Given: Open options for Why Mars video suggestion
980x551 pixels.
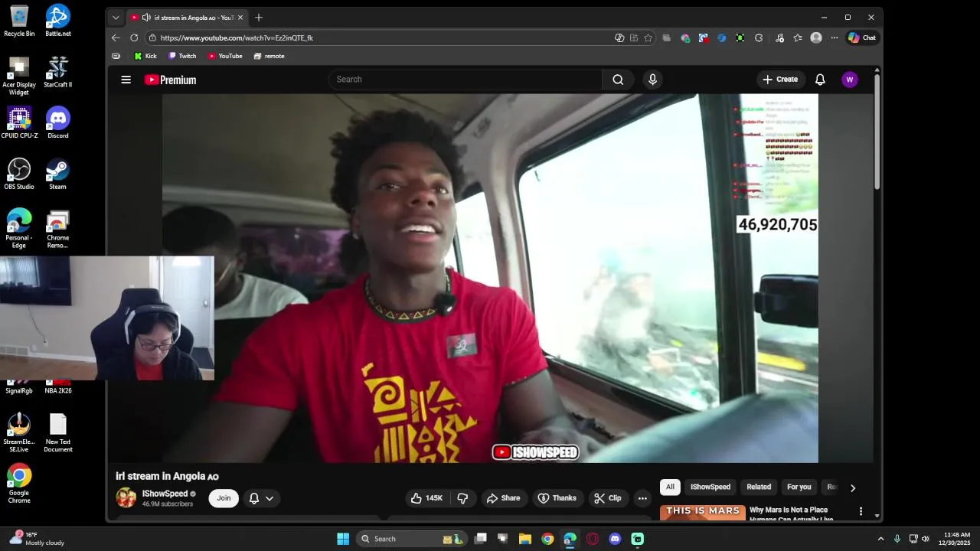Looking at the screenshot, I should (861, 511).
